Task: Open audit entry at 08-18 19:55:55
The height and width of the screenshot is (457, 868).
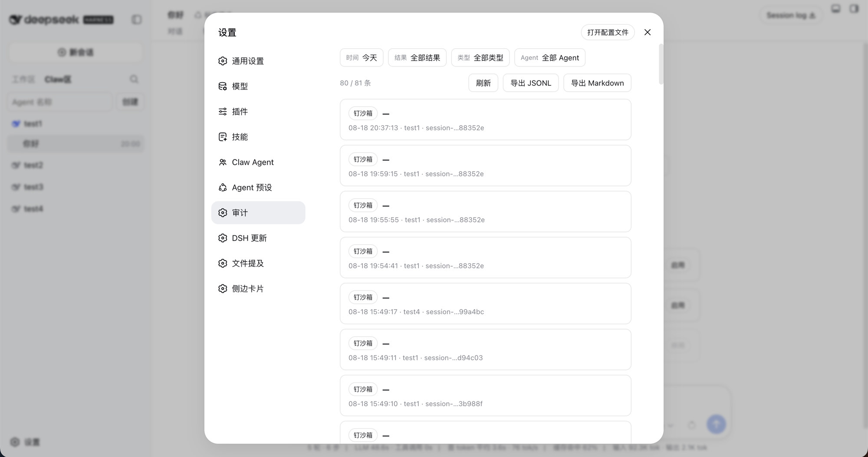Action: 485,212
